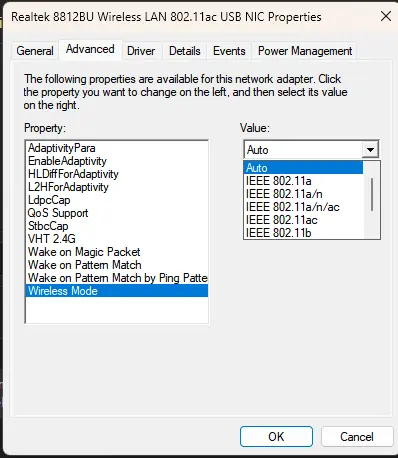Screen dimensions: 398x458
Task: Select IEEE 802.11ac wireless mode
Action: pos(303,220)
